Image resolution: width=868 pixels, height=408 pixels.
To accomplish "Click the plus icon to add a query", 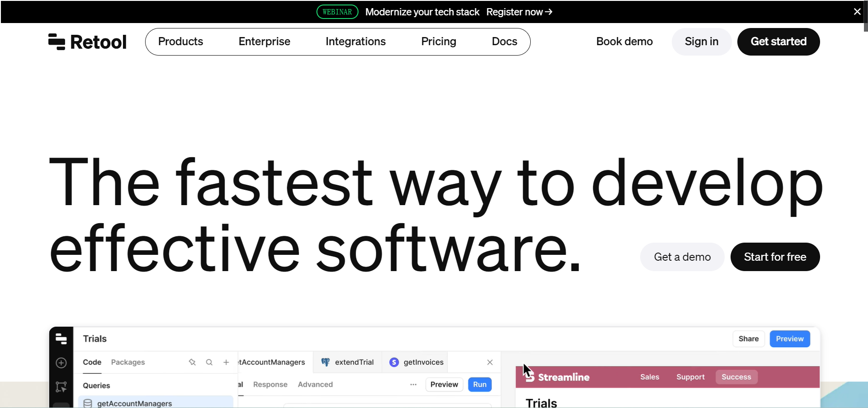I will 226,362.
